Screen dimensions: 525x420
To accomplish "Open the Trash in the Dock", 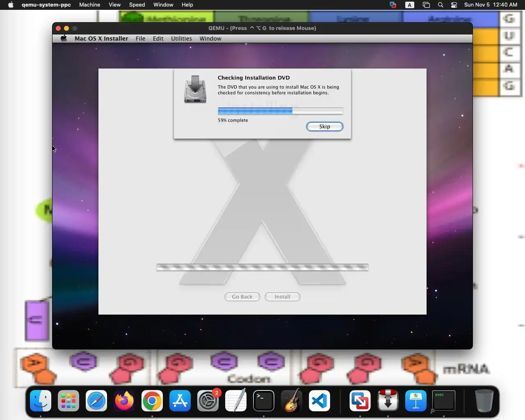I will [x=484, y=400].
